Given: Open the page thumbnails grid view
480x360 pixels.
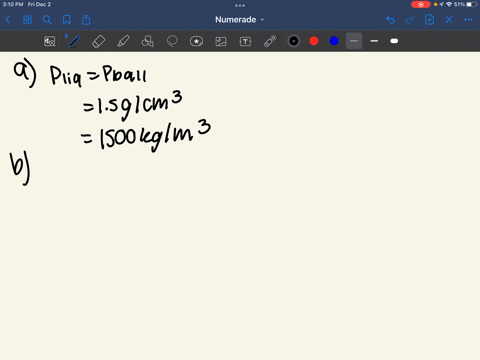Looking at the screenshot, I should pyautogui.click(x=27, y=20).
